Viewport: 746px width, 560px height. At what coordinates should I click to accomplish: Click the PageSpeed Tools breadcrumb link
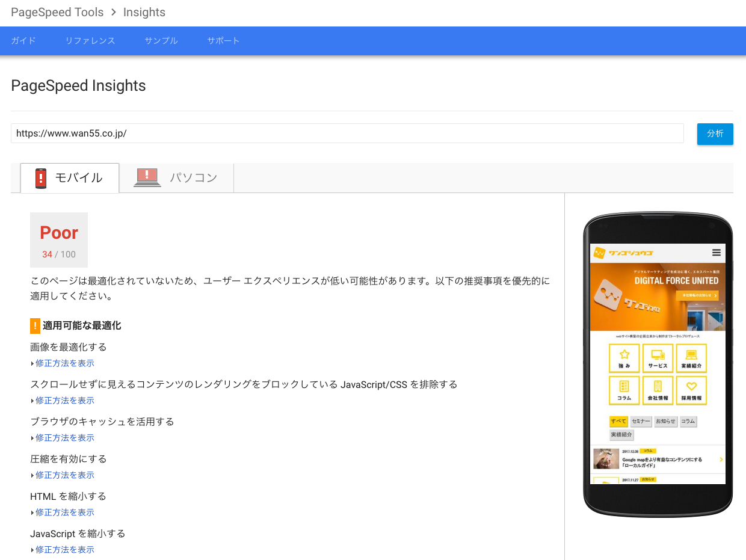pos(57,12)
